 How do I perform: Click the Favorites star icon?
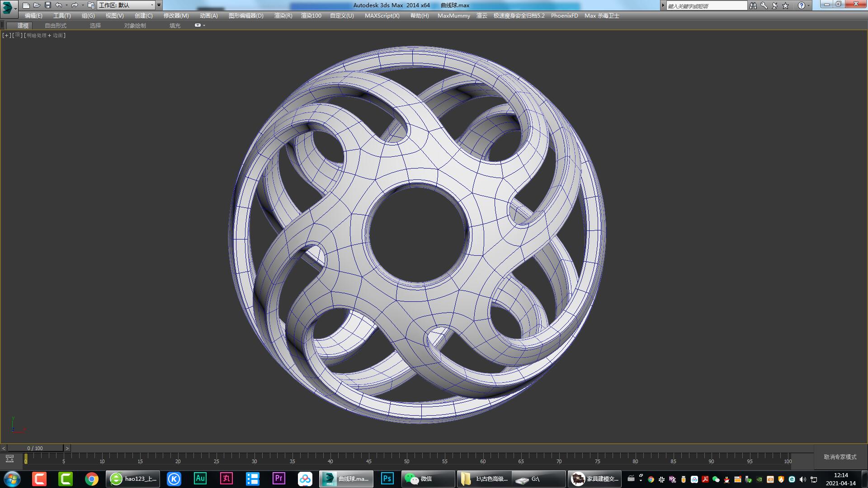point(785,5)
